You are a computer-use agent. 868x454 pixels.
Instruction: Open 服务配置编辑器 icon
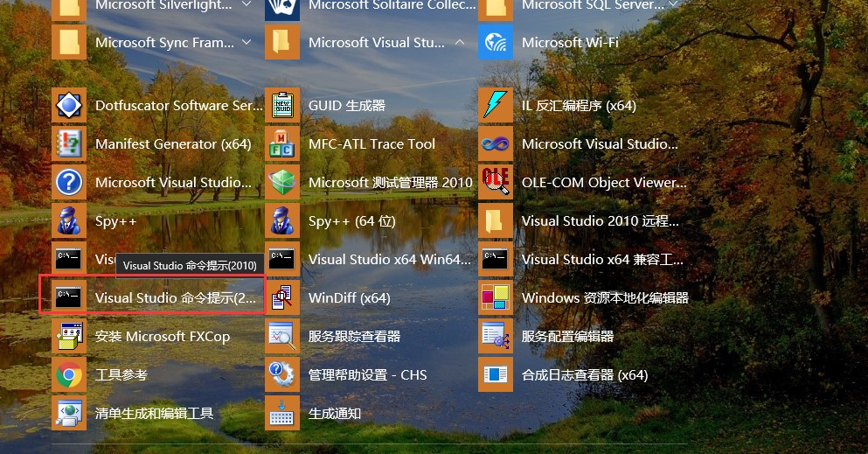pyautogui.click(x=496, y=336)
